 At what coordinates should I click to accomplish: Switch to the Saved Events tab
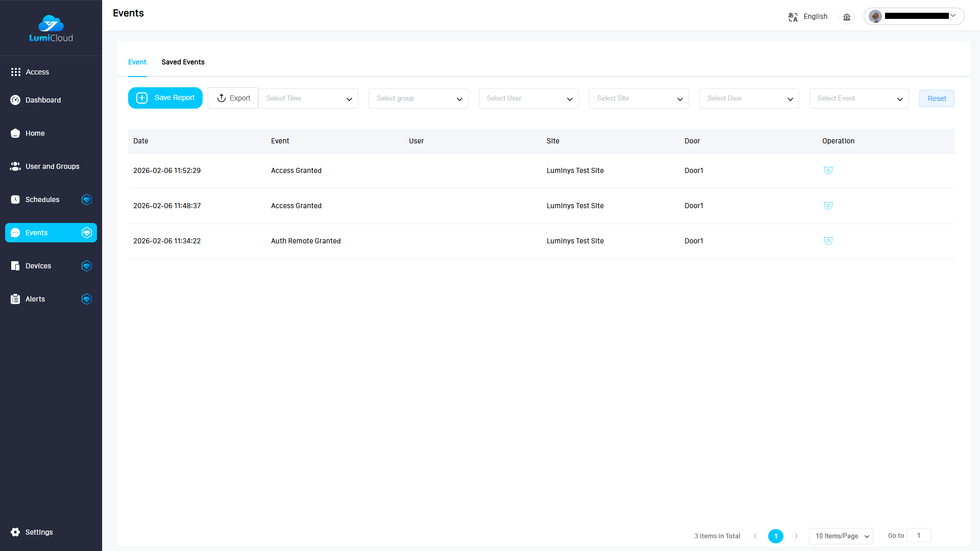pos(183,62)
